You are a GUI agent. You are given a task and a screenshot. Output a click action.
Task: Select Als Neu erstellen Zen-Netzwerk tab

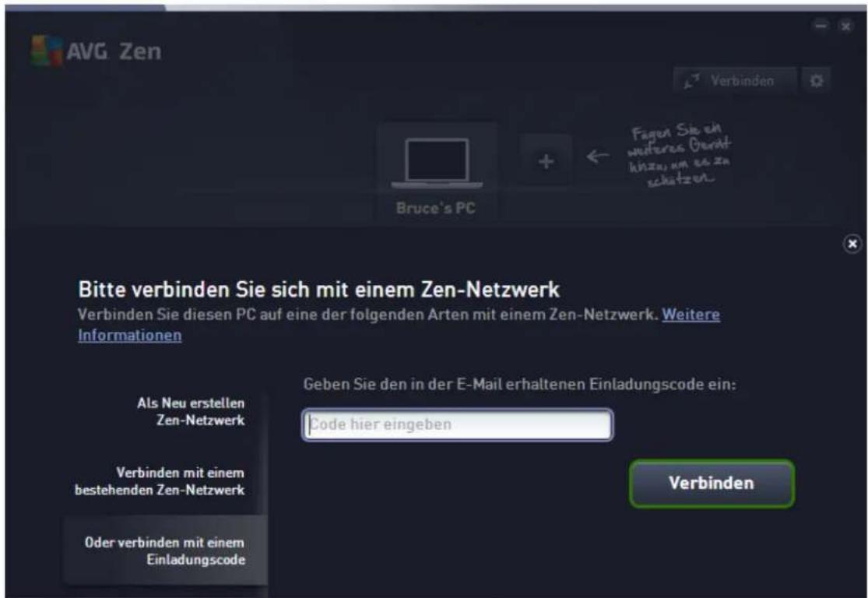pos(191,411)
